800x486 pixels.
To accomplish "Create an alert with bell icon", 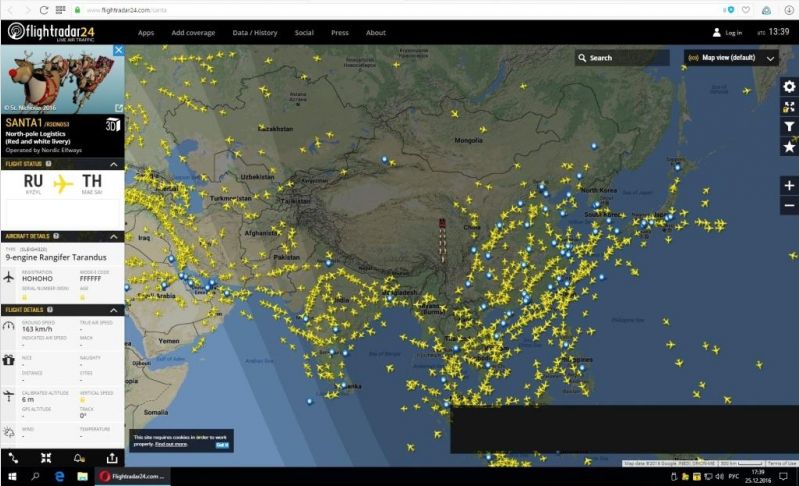I will pos(79,458).
